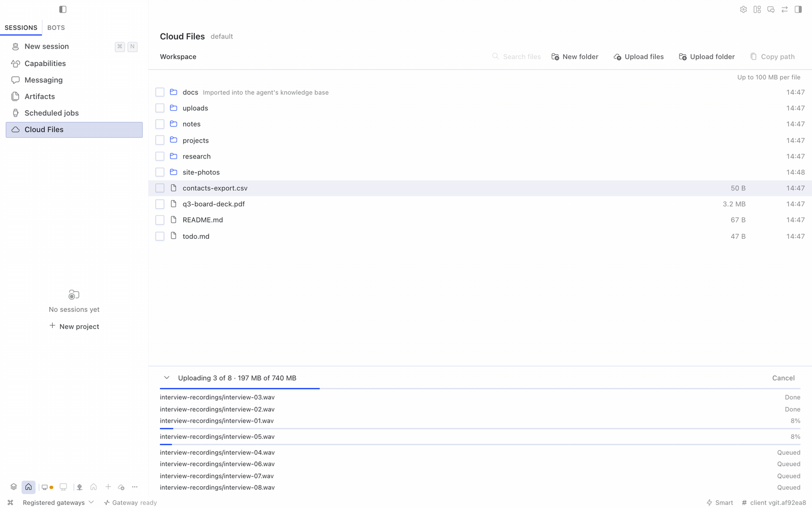Check the box next to docs folder
This screenshot has height=508, width=812.
pyautogui.click(x=160, y=92)
